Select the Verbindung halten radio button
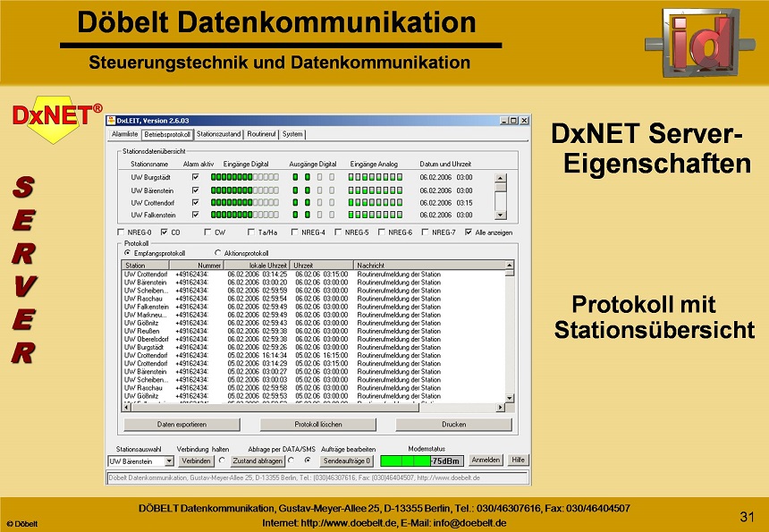 pyautogui.click(x=222, y=460)
